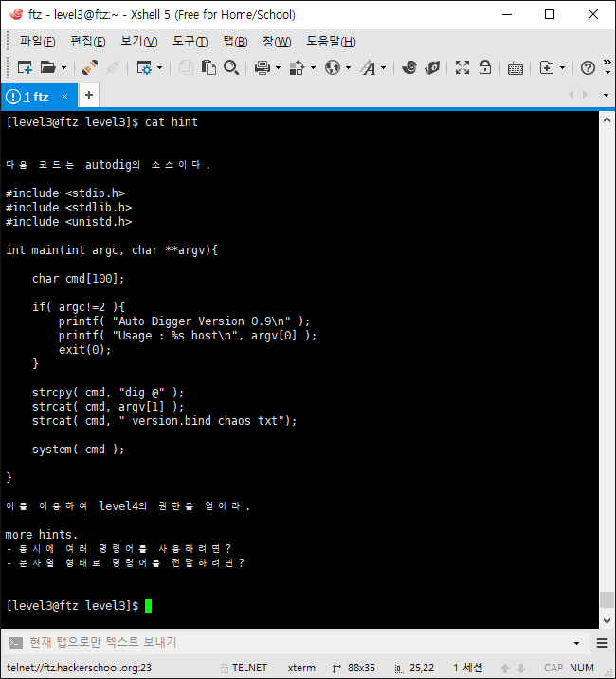This screenshot has width=616, height=679.
Task: Open the 창(W) menu
Action: click(277, 41)
